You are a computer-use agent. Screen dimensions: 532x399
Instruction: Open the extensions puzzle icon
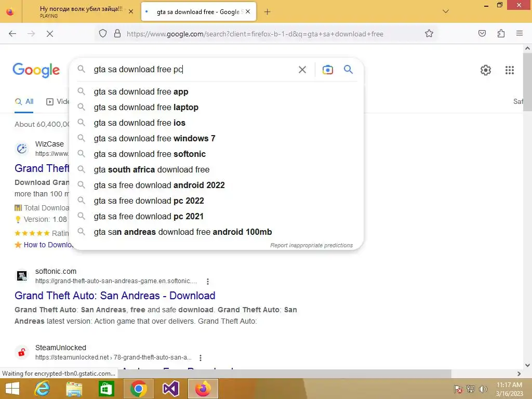(x=501, y=34)
